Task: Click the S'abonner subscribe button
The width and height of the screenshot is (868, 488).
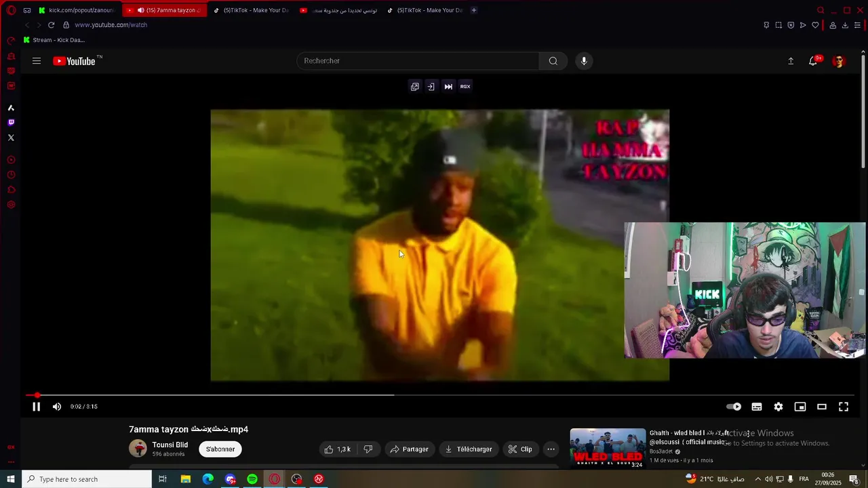Action: [x=220, y=449]
